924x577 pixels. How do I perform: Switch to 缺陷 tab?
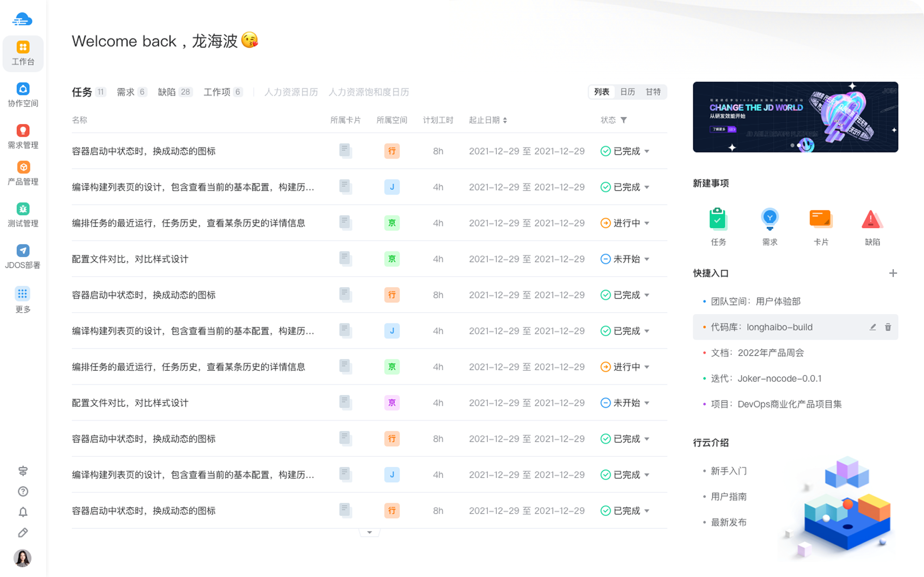(167, 92)
